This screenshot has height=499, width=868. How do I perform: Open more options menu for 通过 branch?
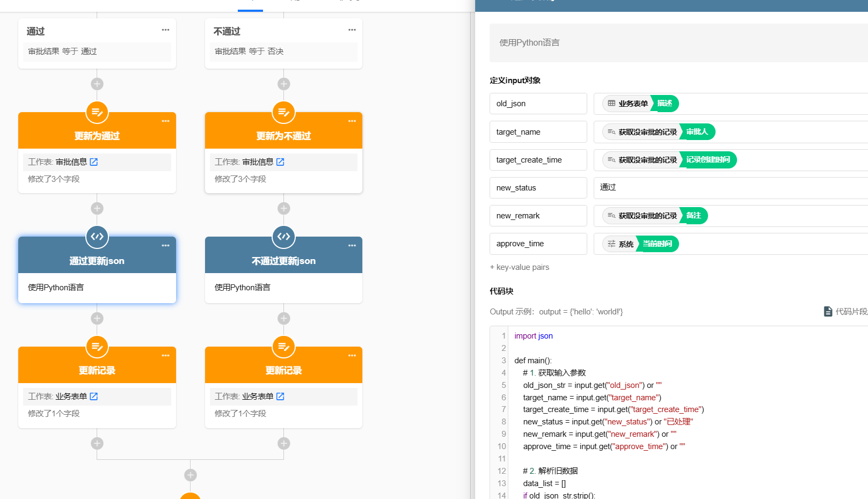[165, 30]
